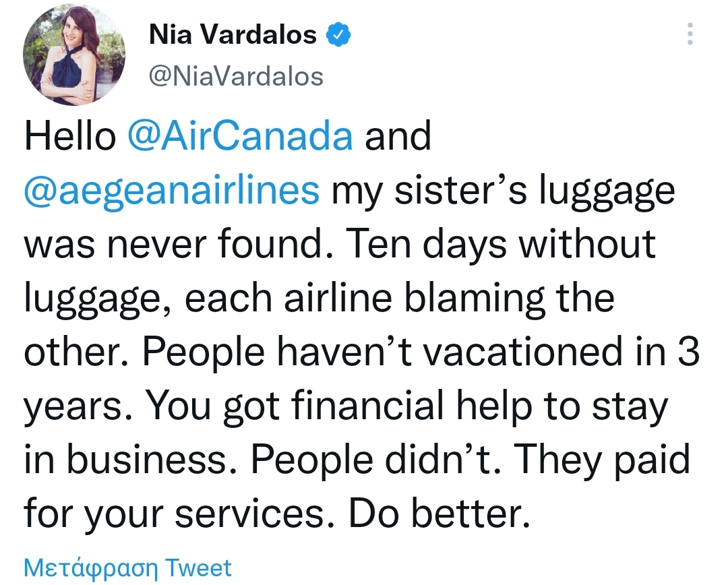
Task: Click the tweet line "in business. People didn't. They paid"
Action: click(x=357, y=460)
